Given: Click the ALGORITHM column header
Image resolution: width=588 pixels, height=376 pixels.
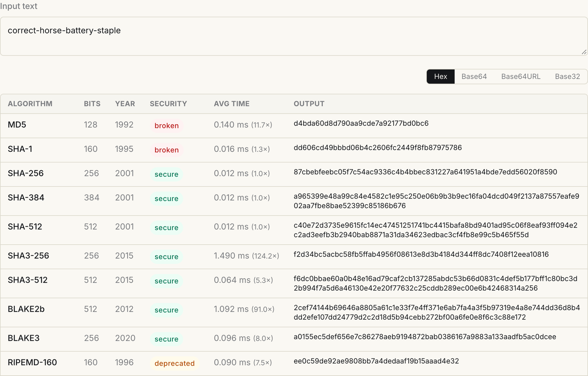Looking at the screenshot, I should pyautogui.click(x=30, y=104).
